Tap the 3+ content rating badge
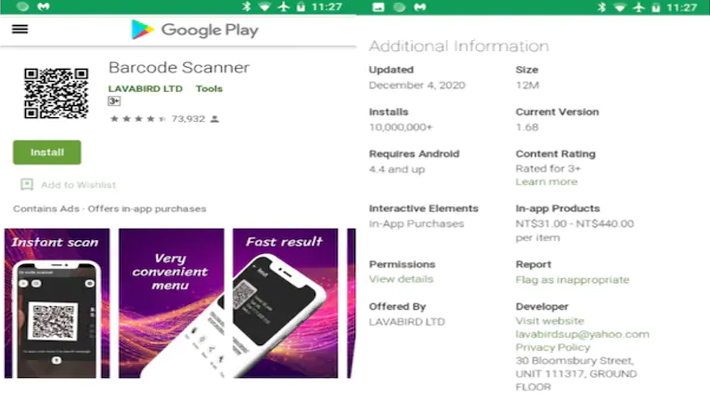 (115, 102)
